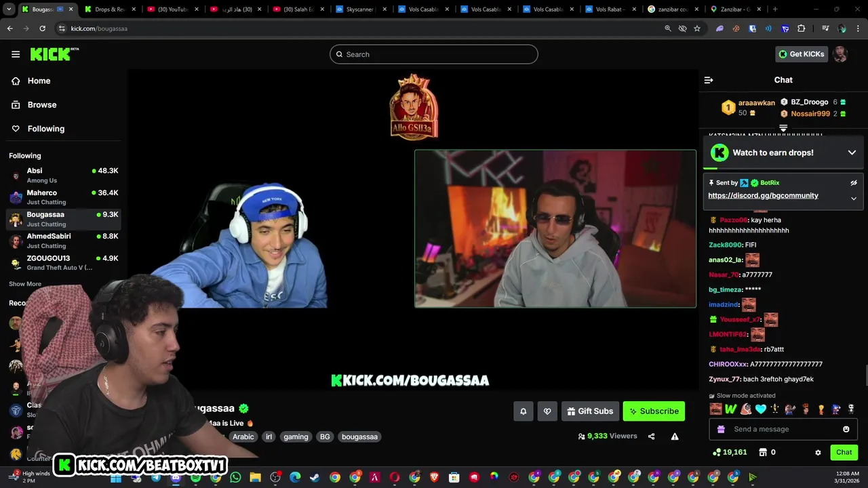Open the discord.gg/bgcommunity link

(763, 195)
